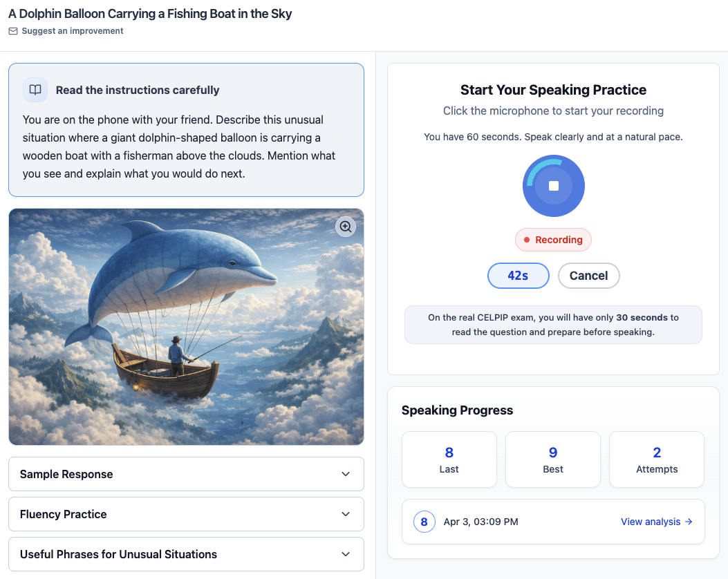
Task: Select the Attempts count card
Action: [x=657, y=459]
